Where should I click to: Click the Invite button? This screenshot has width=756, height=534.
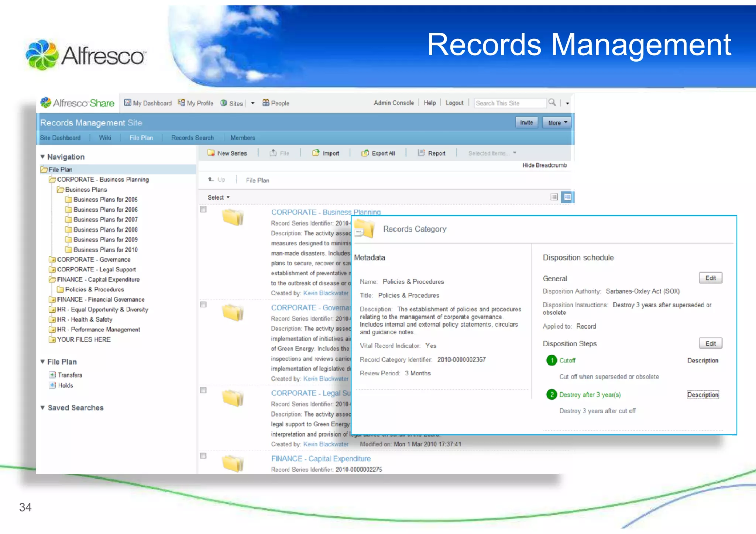(x=526, y=123)
